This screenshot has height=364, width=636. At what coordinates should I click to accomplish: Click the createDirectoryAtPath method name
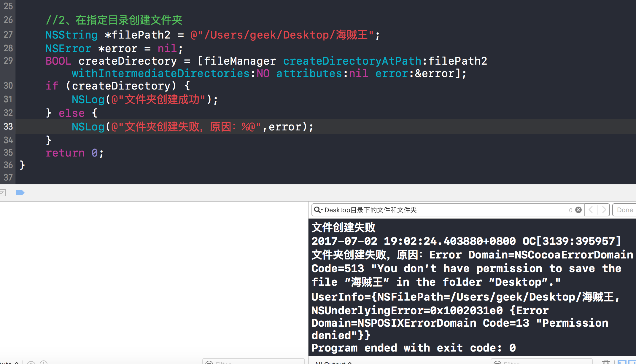click(352, 61)
